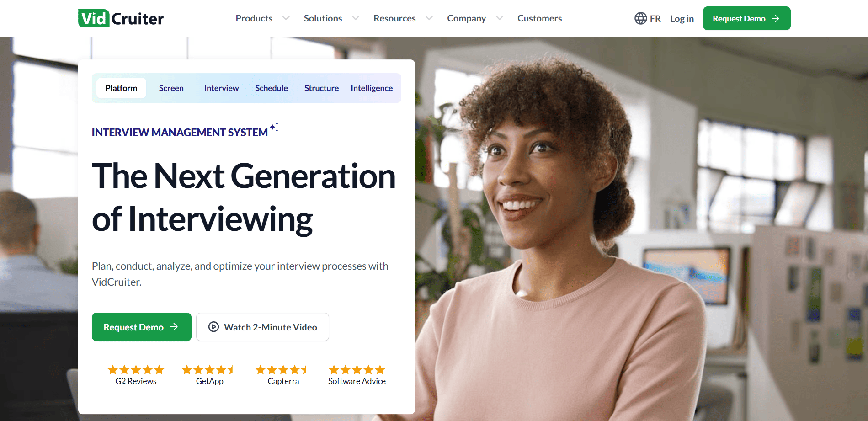The width and height of the screenshot is (868, 421).
Task: Click the Log in link
Action: click(x=682, y=19)
